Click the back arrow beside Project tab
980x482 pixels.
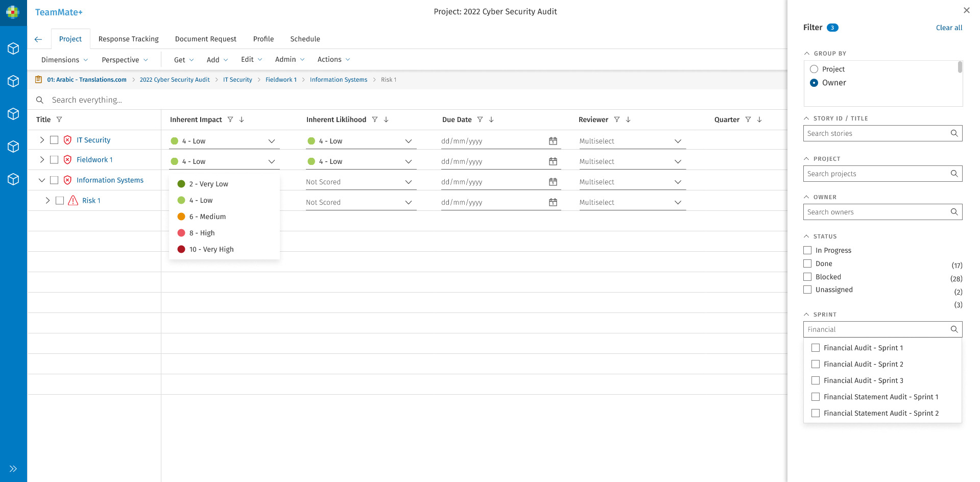click(38, 39)
